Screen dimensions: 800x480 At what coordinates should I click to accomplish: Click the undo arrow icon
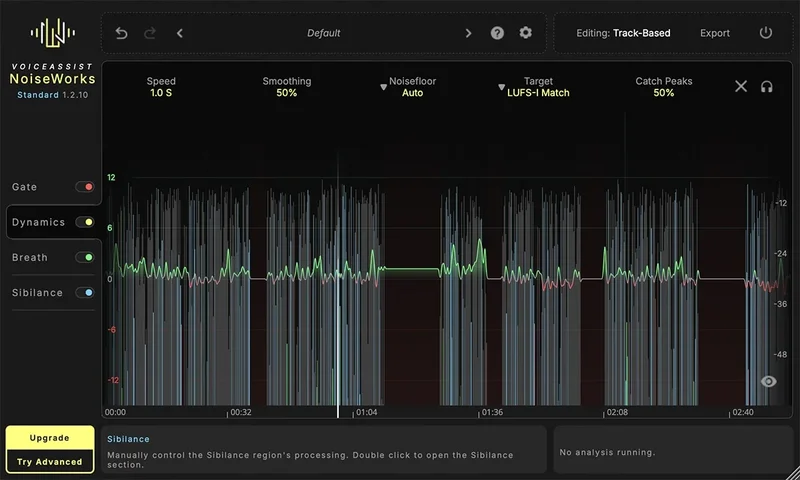[121, 33]
